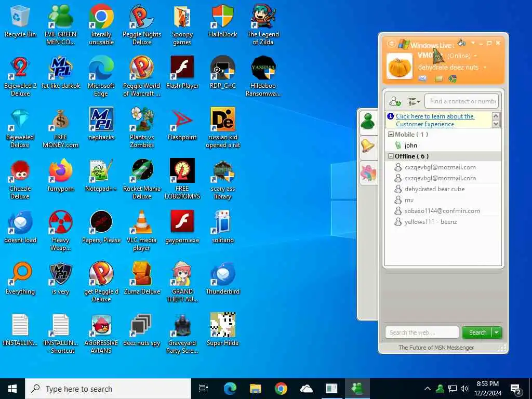Open the sharing folders icon in Messenger

438,78
